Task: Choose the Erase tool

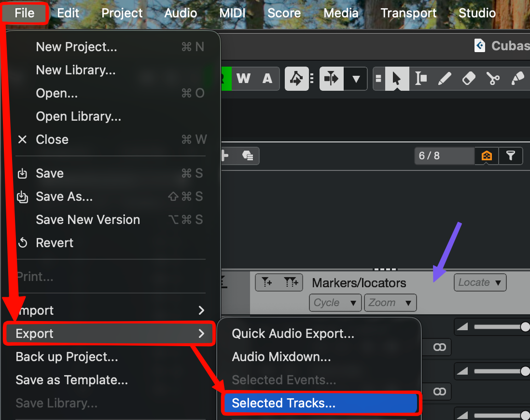Action: click(469, 79)
